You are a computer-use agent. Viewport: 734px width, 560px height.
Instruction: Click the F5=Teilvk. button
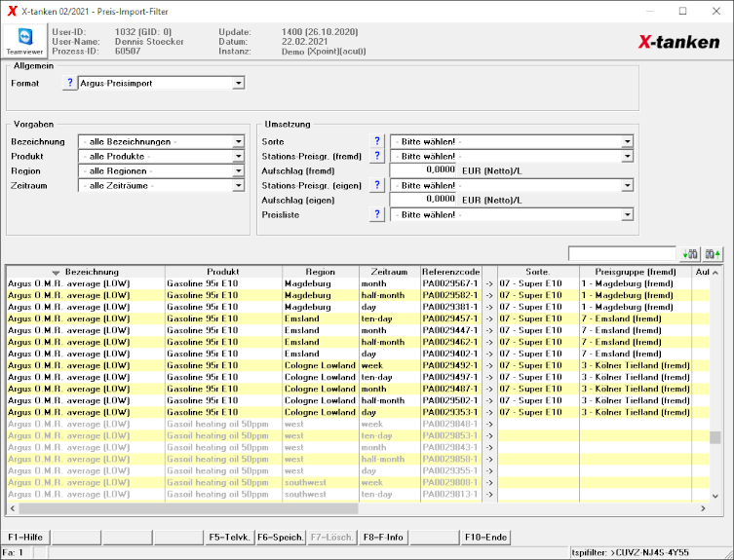click(x=230, y=537)
